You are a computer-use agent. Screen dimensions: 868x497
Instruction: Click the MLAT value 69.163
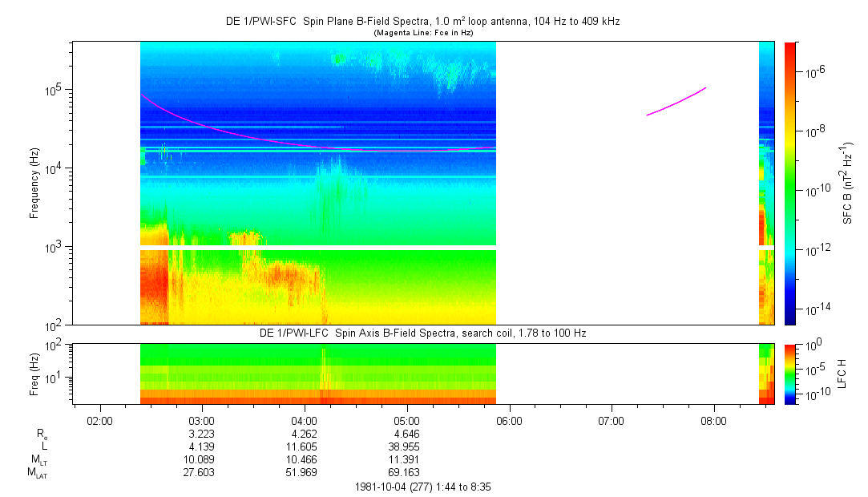coord(406,473)
